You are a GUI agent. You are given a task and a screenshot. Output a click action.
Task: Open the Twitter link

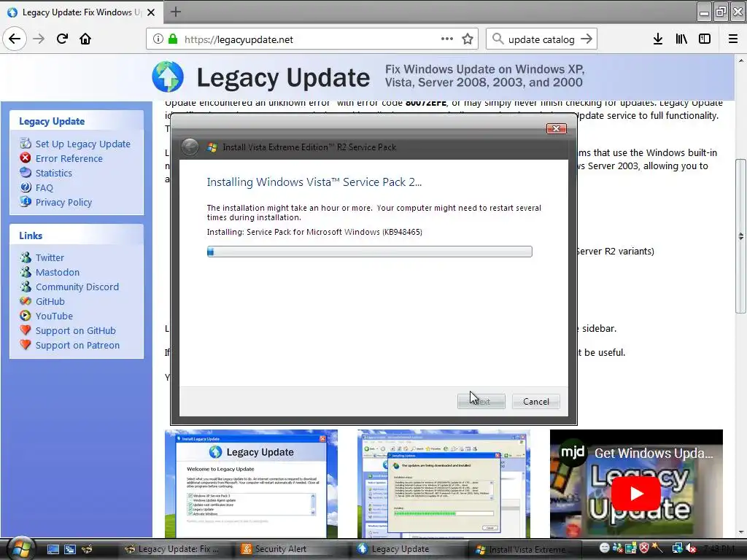coord(50,257)
